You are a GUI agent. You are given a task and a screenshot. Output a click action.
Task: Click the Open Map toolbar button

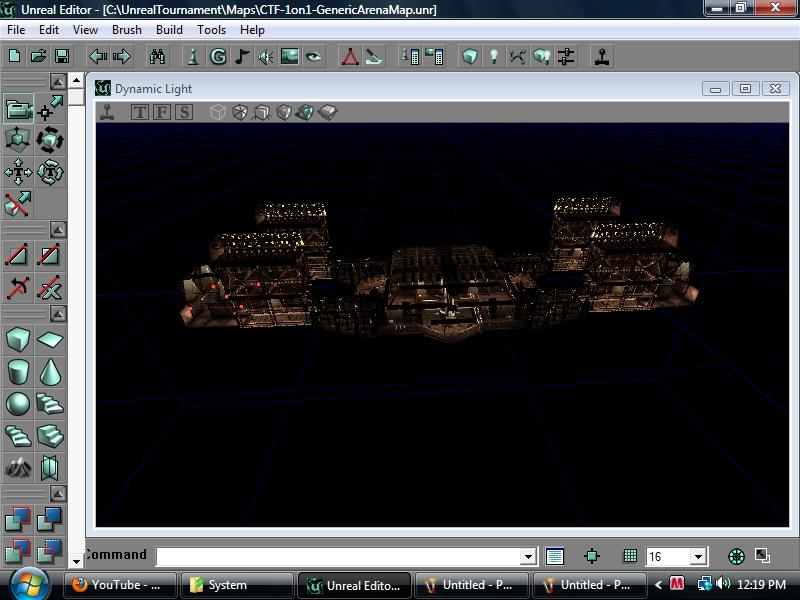[38, 57]
